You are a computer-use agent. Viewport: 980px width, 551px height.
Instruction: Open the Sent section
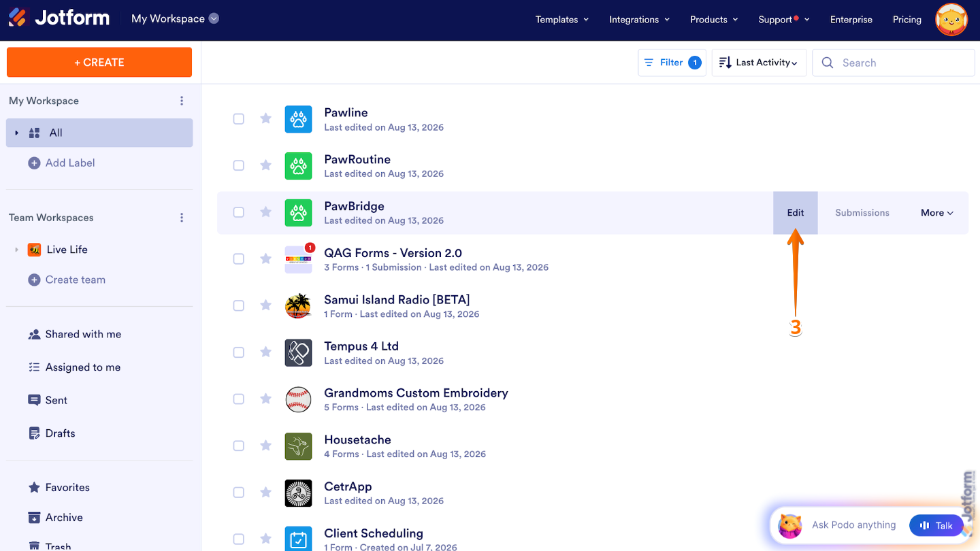[48, 400]
